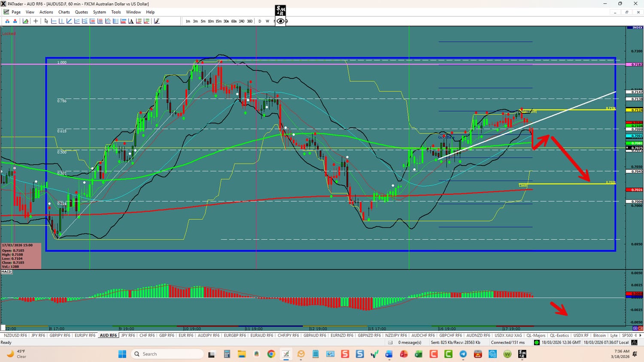The height and width of the screenshot is (362, 644).
Task: Click the MACD indicator label
Action: [6, 271]
